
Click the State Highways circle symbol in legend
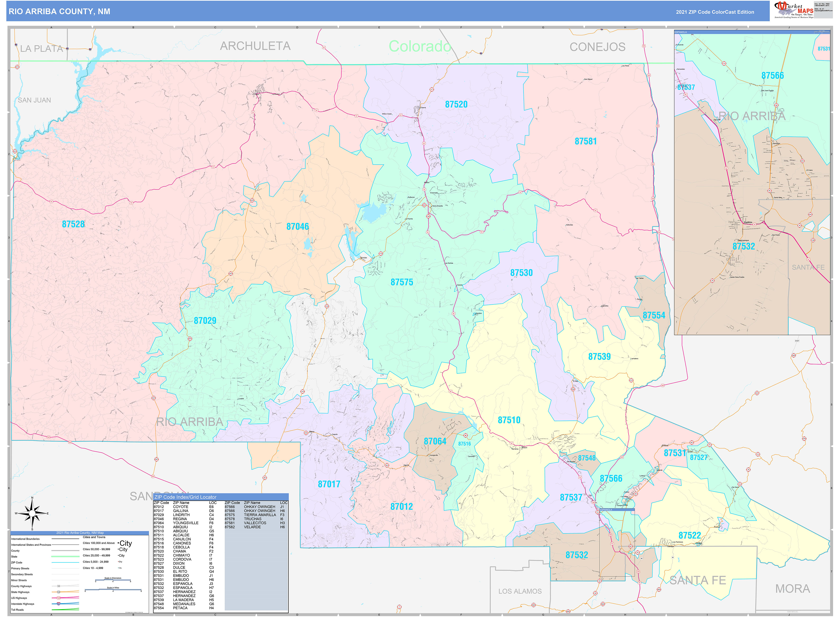tap(59, 592)
